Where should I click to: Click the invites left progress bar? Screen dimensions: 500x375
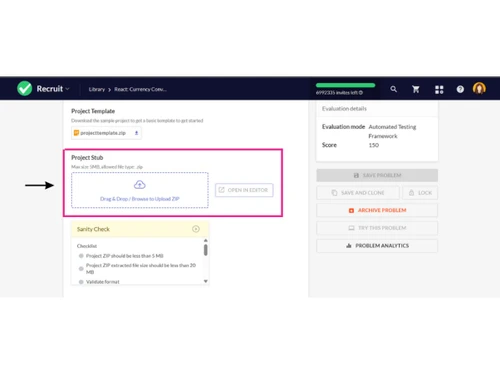tap(345, 85)
